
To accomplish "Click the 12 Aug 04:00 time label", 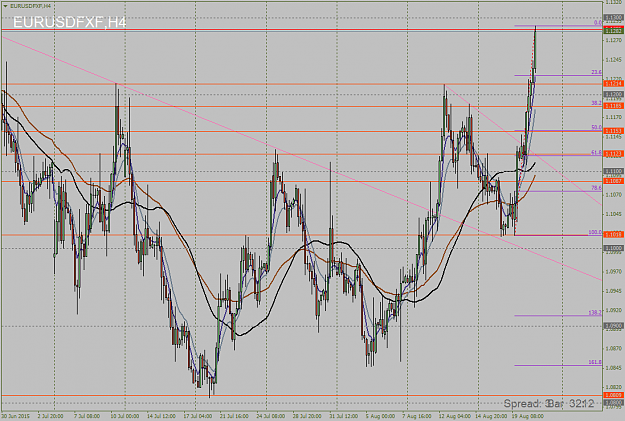I will tap(453, 416).
